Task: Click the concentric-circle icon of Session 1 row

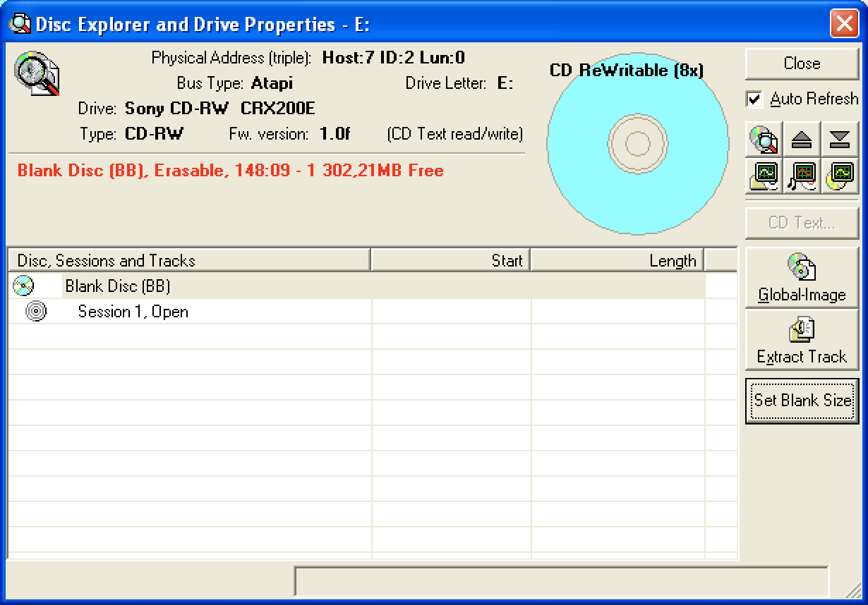Action: [x=36, y=311]
